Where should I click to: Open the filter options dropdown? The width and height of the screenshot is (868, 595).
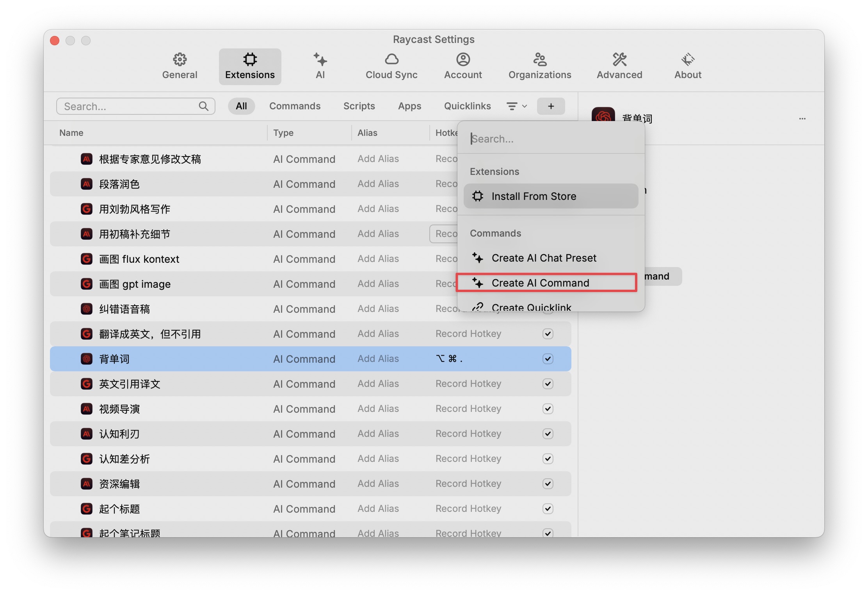click(x=516, y=106)
